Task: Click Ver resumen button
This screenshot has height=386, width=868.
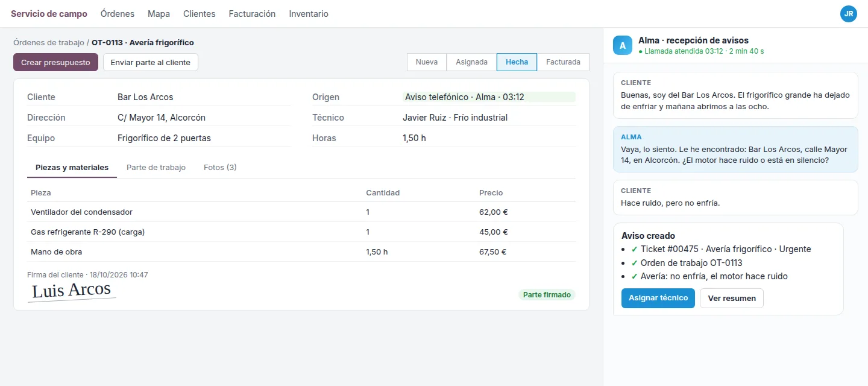Action: 732,298
